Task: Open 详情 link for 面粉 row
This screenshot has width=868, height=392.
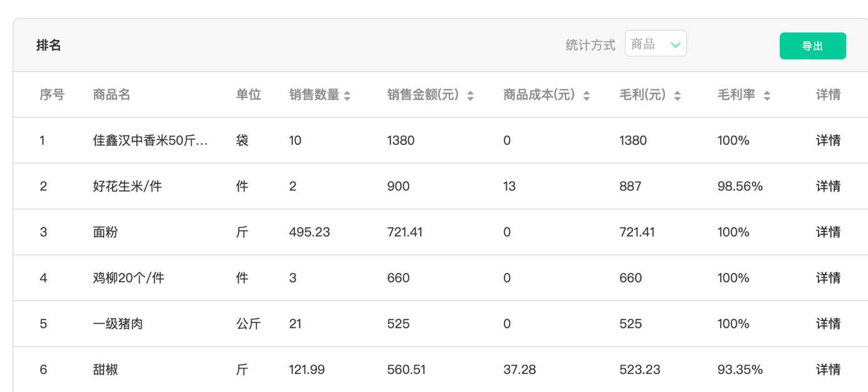Action: (828, 232)
